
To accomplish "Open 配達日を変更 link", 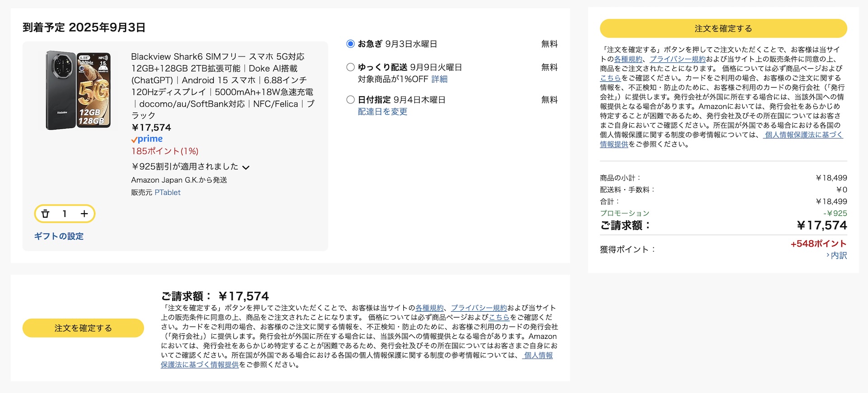I will point(382,112).
